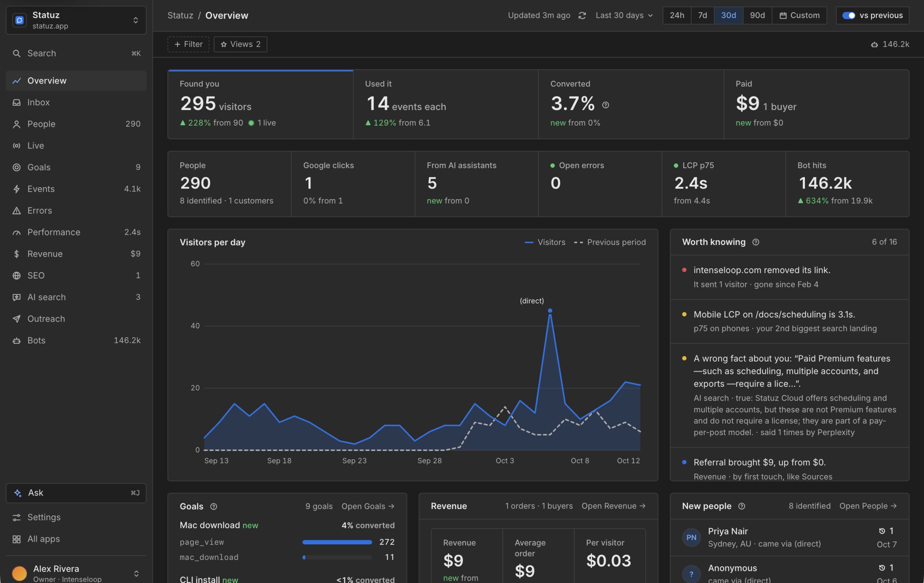Toggle the Previous period legend series
The height and width of the screenshot is (583, 924).
coord(610,242)
